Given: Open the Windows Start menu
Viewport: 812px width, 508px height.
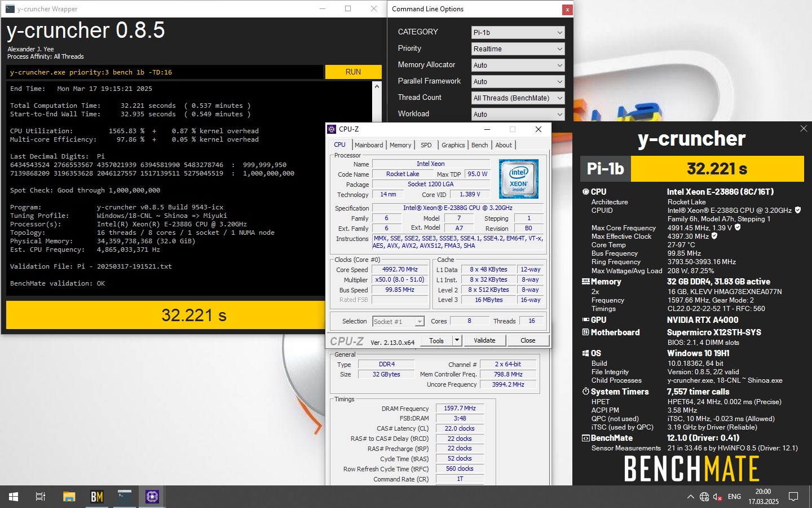Looking at the screenshot, I should tap(14, 497).
